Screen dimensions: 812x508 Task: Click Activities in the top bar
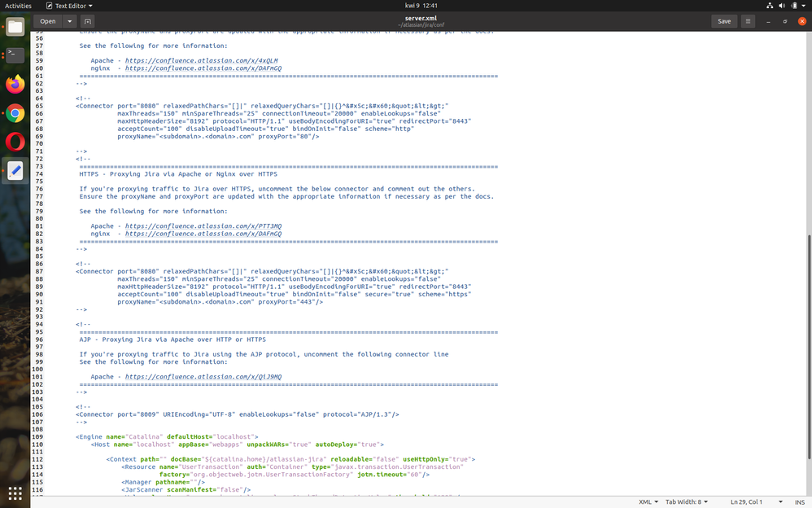(x=18, y=5)
